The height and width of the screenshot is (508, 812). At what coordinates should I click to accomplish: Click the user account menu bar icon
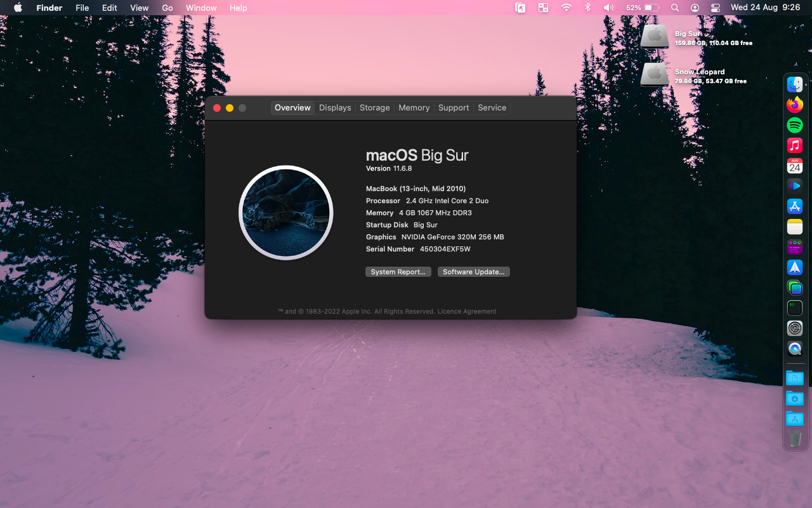pos(695,8)
